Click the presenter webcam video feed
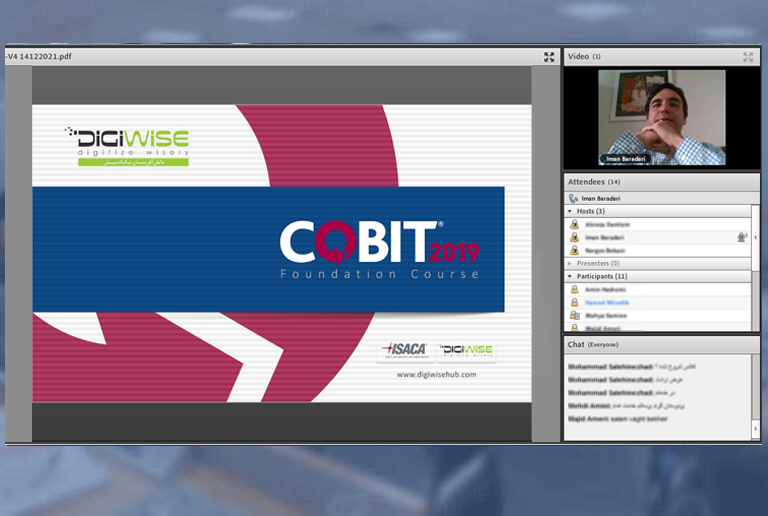The height and width of the screenshot is (516, 768). (661, 118)
